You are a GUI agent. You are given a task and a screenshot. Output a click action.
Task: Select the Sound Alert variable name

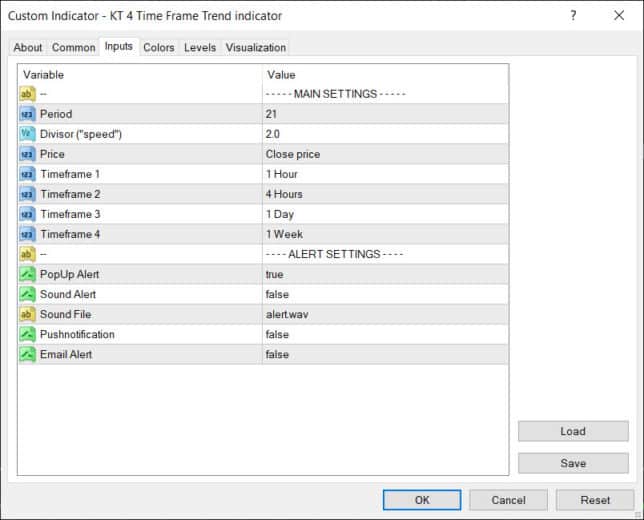pos(68,295)
